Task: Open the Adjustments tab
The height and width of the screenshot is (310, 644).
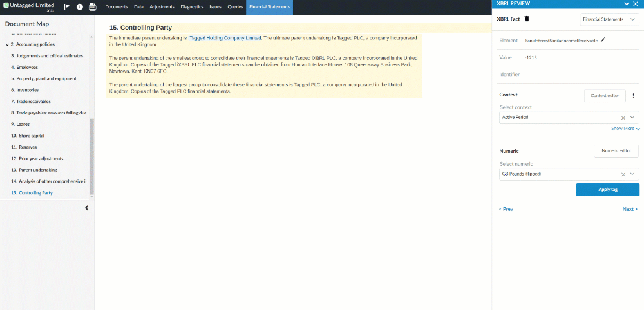Action: 162,6
